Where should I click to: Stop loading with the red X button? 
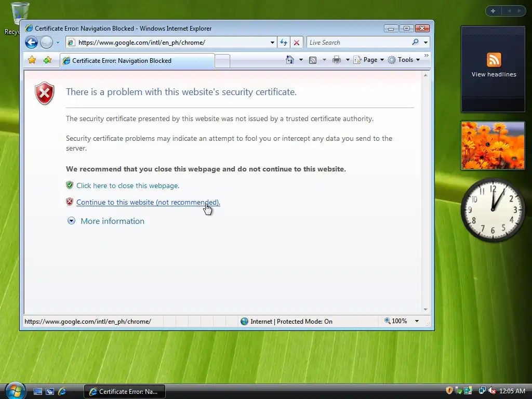click(x=297, y=43)
